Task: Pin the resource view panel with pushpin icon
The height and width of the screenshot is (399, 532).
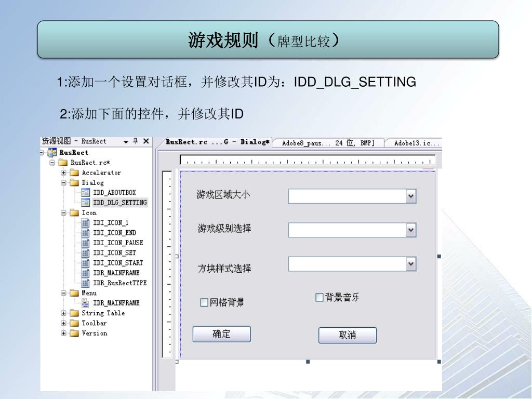Action: click(x=136, y=141)
